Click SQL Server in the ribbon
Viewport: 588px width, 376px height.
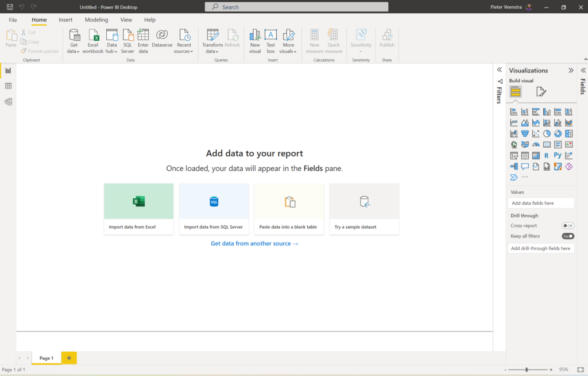click(x=127, y=41)
